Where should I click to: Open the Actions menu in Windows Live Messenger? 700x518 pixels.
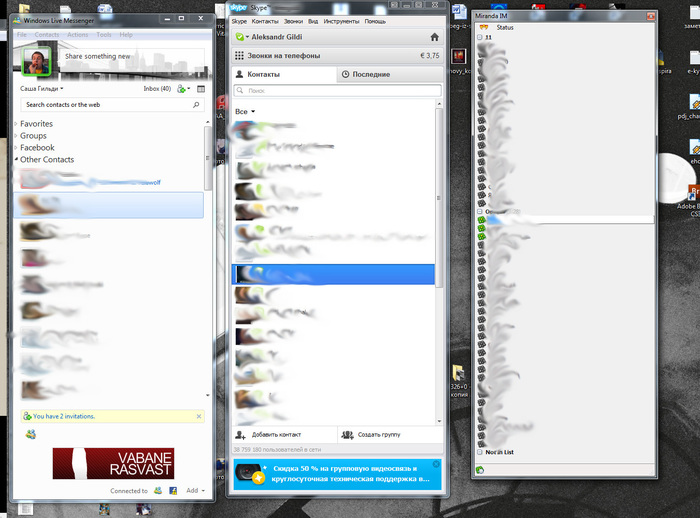pos(78,34)
